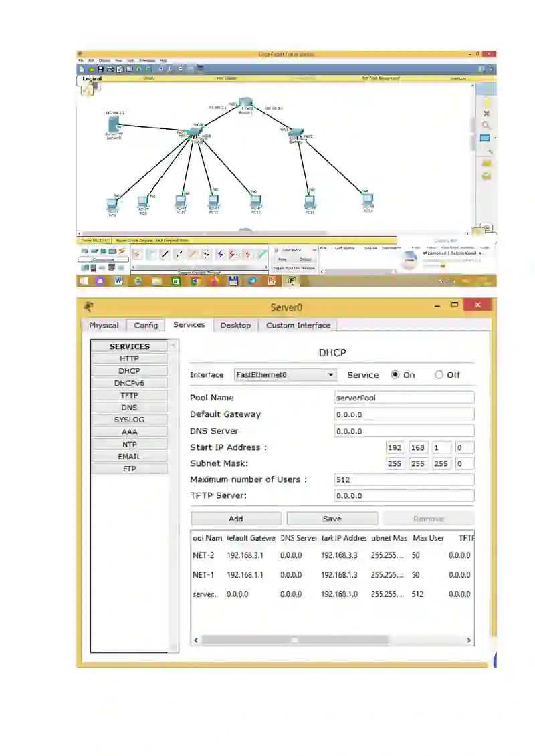Screen dimensions: 535x756
Task: Click the horizontal scrollbar of the DHCP pool table
Action: (294, 640)
